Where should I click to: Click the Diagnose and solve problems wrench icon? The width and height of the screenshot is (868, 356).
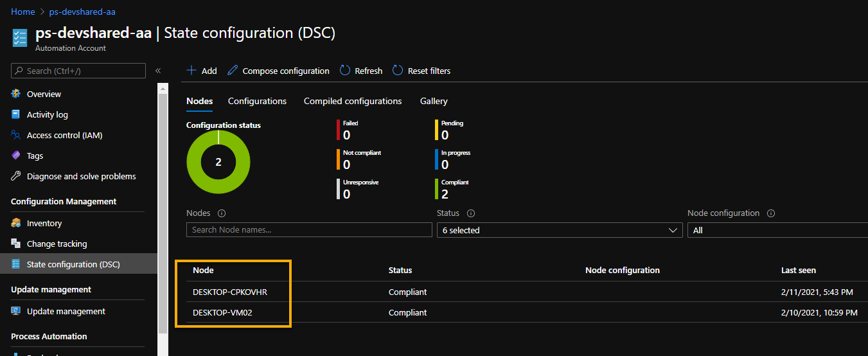pyautogui.click(x=16, y=176)
